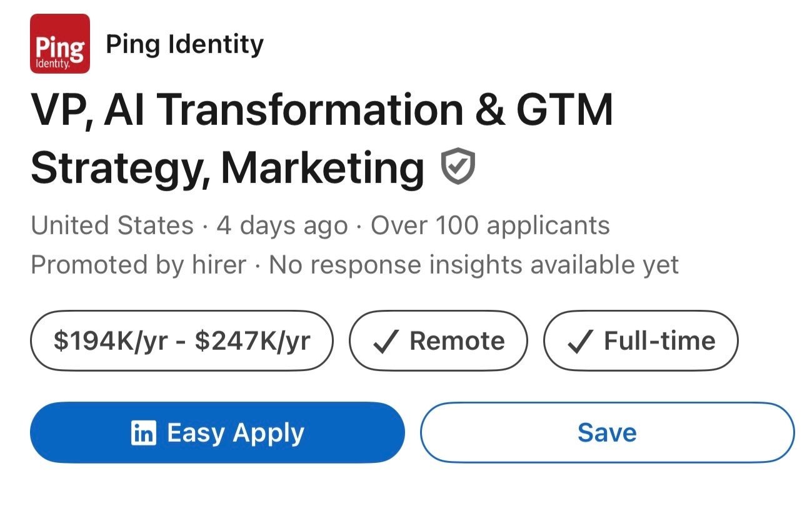Toggle the Full-time filter pill
Screen dimensions: 812x506
[x=641, y=341]
